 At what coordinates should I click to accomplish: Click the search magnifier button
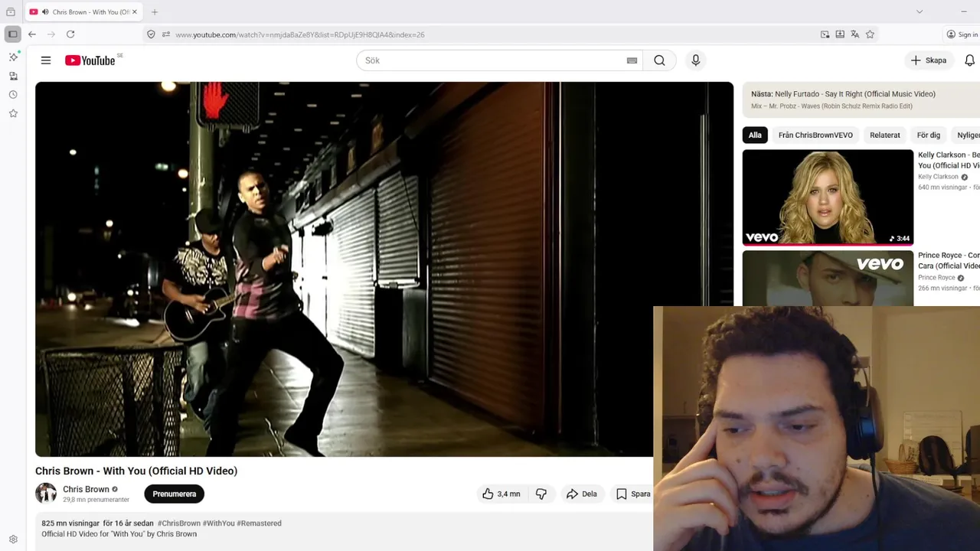(x=659, y=60)
